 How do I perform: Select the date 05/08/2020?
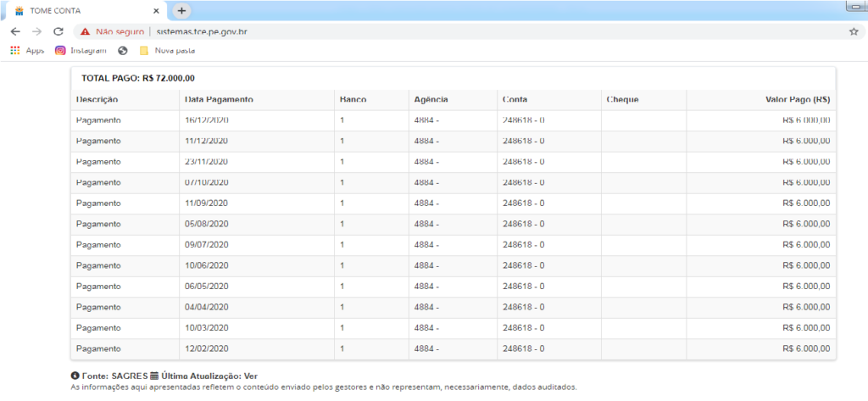[x=207, y=224]
